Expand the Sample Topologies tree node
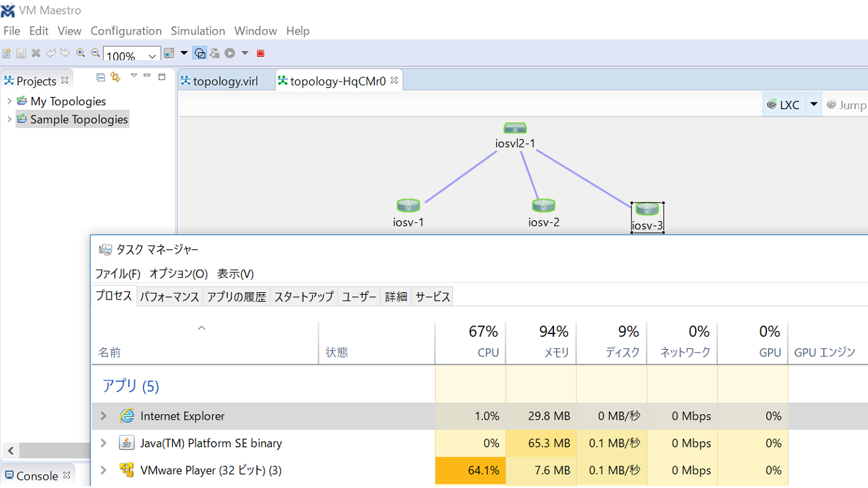Image resolution: width=868 pixels, height=488 pixels. [x=9, y=119]
